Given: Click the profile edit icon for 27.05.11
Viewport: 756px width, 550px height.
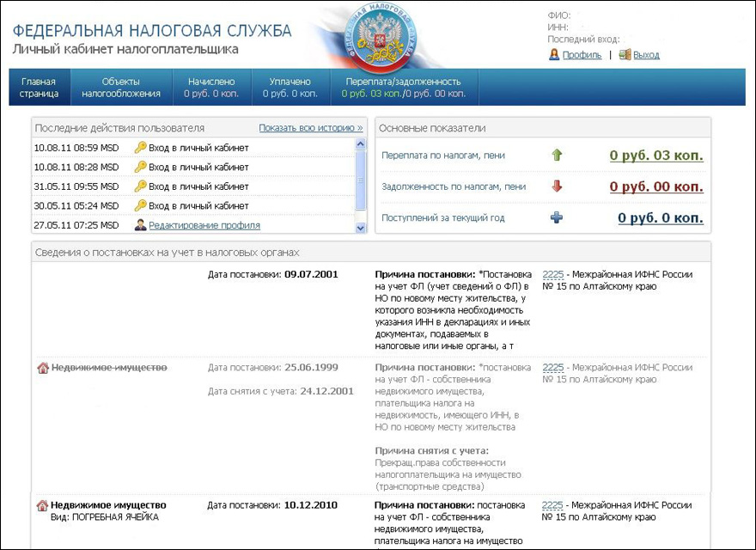Looking at the screenshot, I should tap(141, 225).
